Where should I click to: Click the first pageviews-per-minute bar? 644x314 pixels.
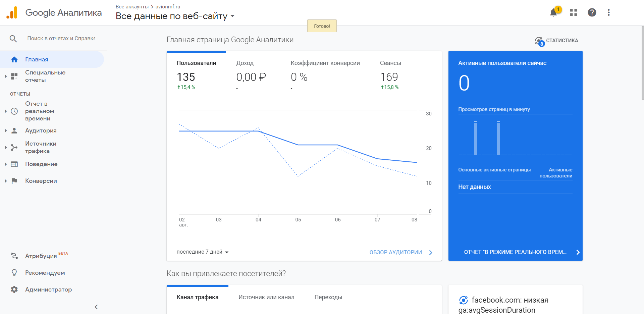476,138
